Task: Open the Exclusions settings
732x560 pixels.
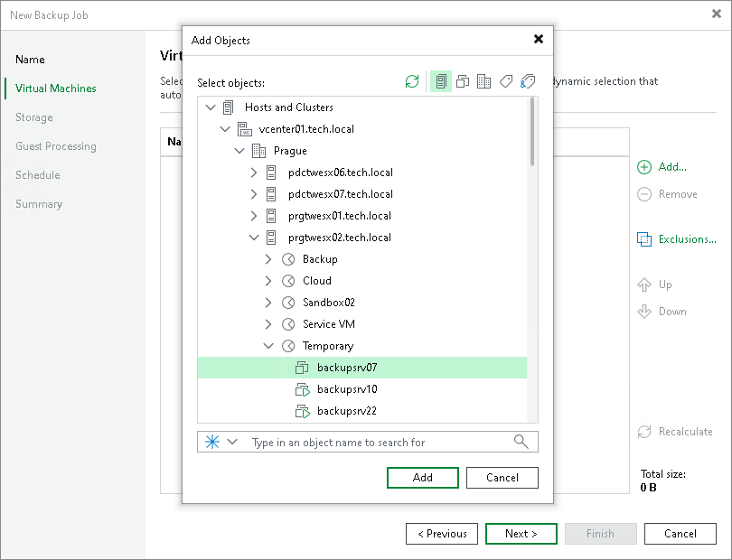Action: (x=679, y=238)
